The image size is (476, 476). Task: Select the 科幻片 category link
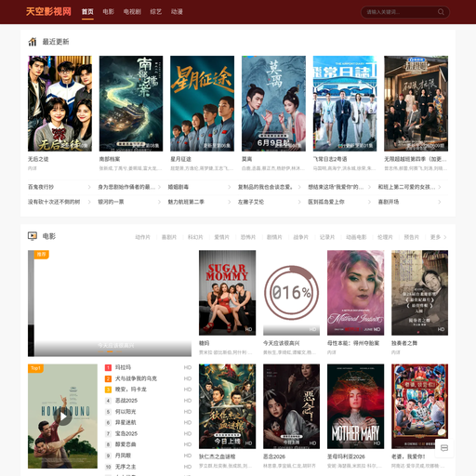point(195,237)
